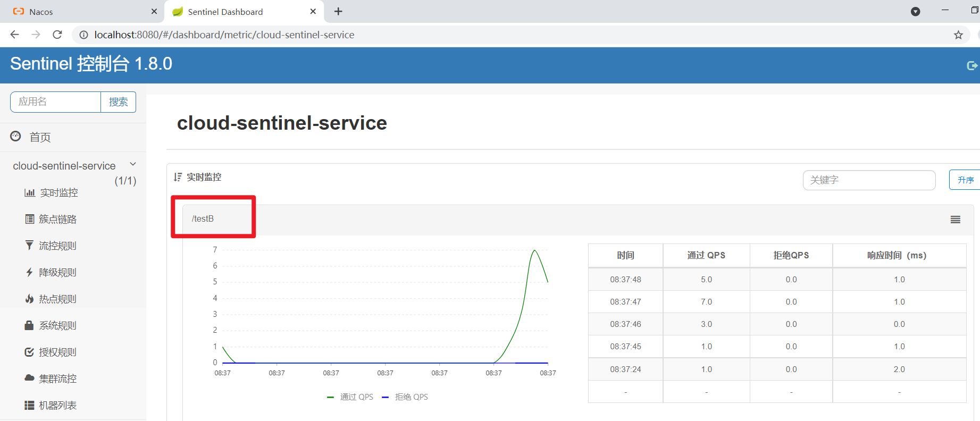Viewport: 980px width, 421px height.
Task: Open the browser tab search dropdown
Action: tap(915, 12)
